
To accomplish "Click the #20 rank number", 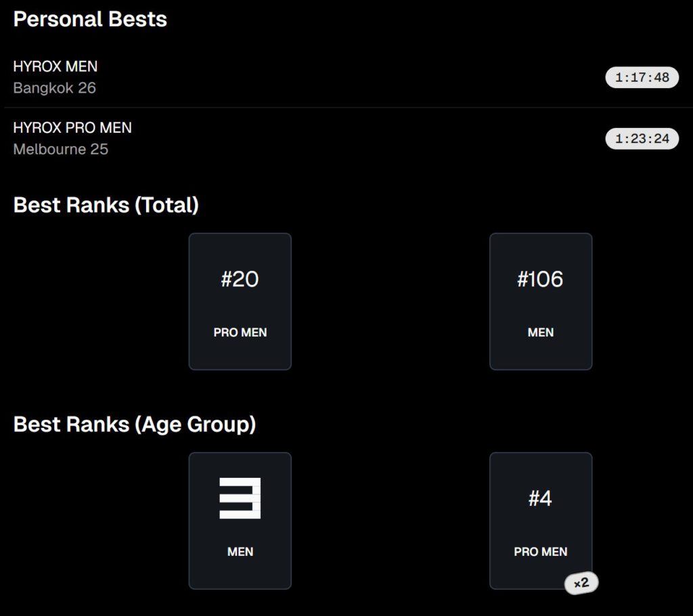I will 240,280.
